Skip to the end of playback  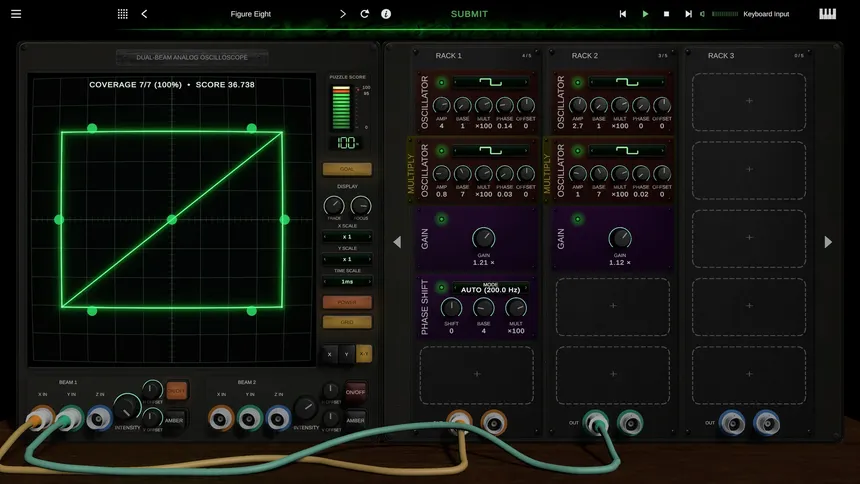(x=688, y=14)
